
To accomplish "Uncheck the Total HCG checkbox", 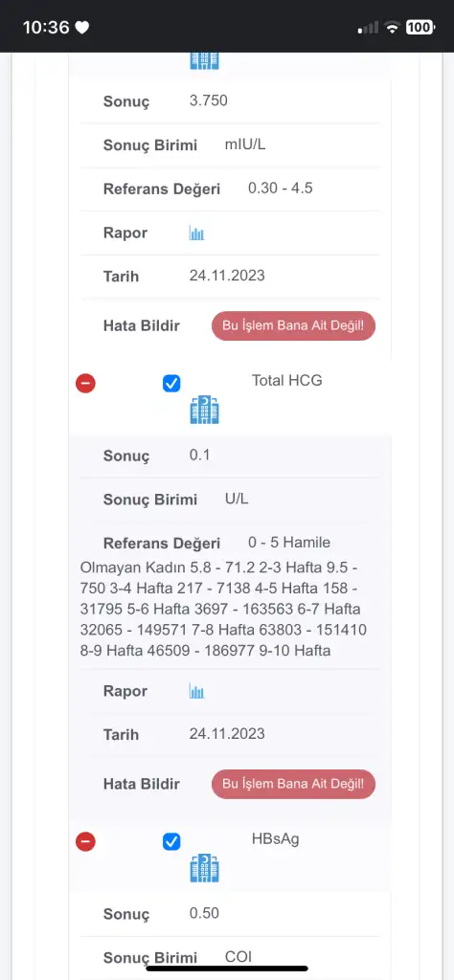I will pyautogui.click(x=171, y=383).
